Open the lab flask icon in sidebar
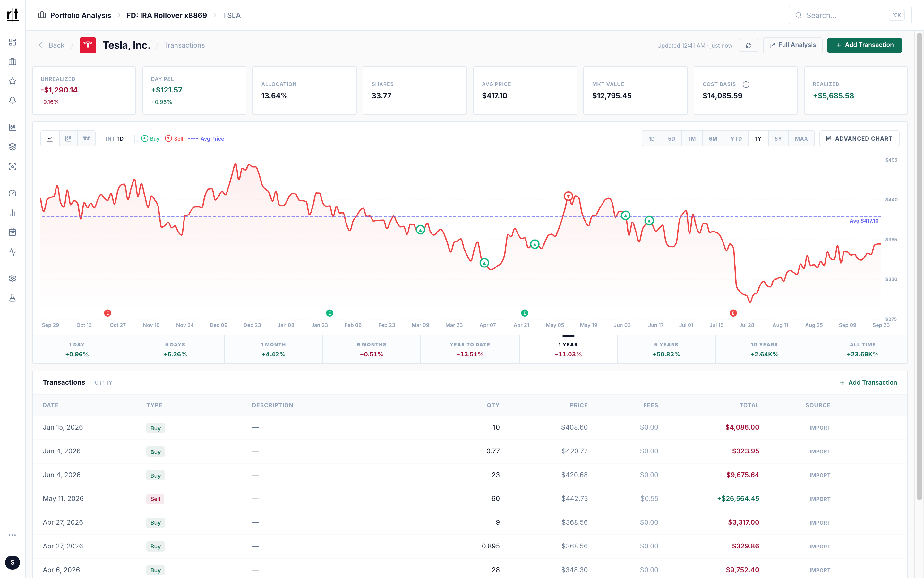This screenshot has width=924, height=578. tap(12, 298)
